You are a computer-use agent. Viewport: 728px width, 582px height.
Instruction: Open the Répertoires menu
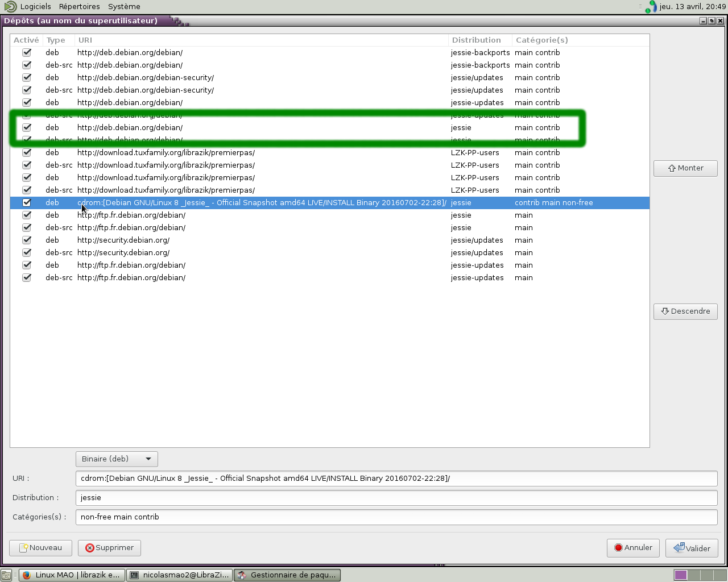point(80,7)
